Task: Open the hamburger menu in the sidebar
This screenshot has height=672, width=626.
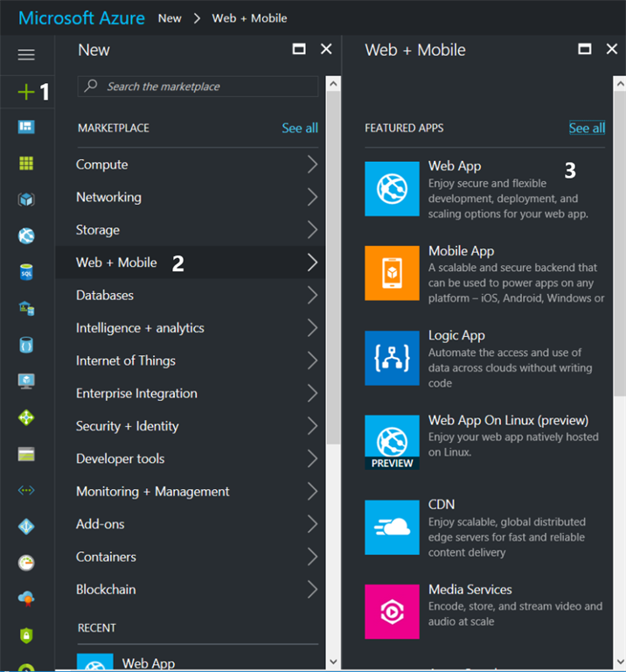Action: point(26,54)
